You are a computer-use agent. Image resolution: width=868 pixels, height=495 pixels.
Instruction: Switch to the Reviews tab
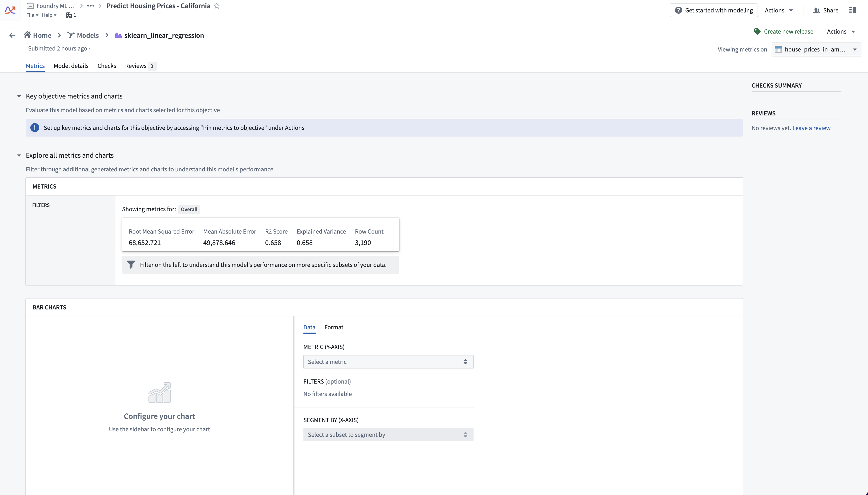pyautogui.click(x=140, y=66)
